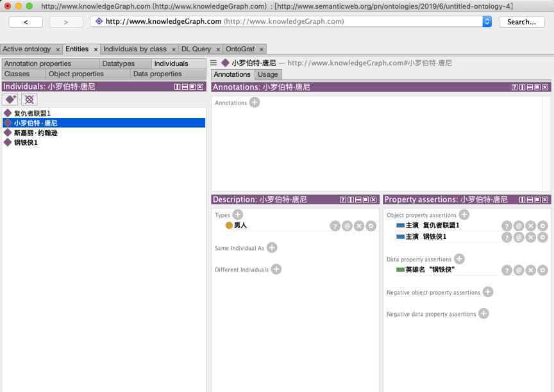Open the hamburger menu beside the entity name
Image resolution: width=554 pixels, height=392 pixels.
tap(214, 63)
